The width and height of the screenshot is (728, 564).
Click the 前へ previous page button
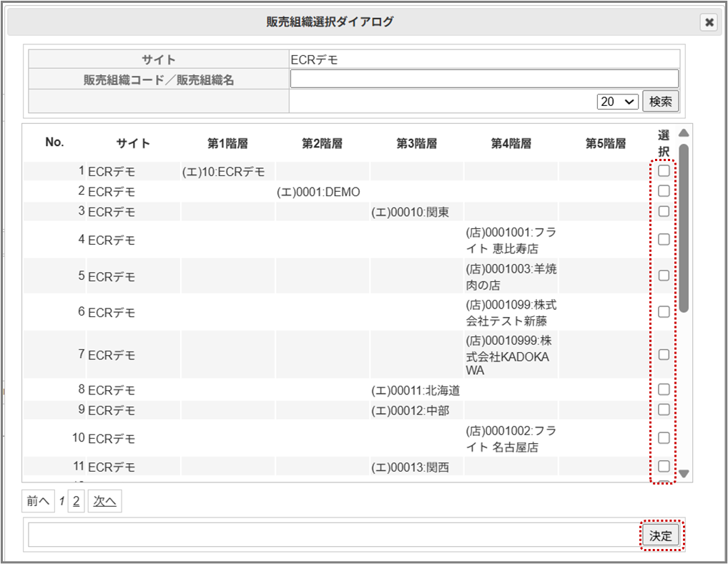pyautogui.click(x=38, y=502)
